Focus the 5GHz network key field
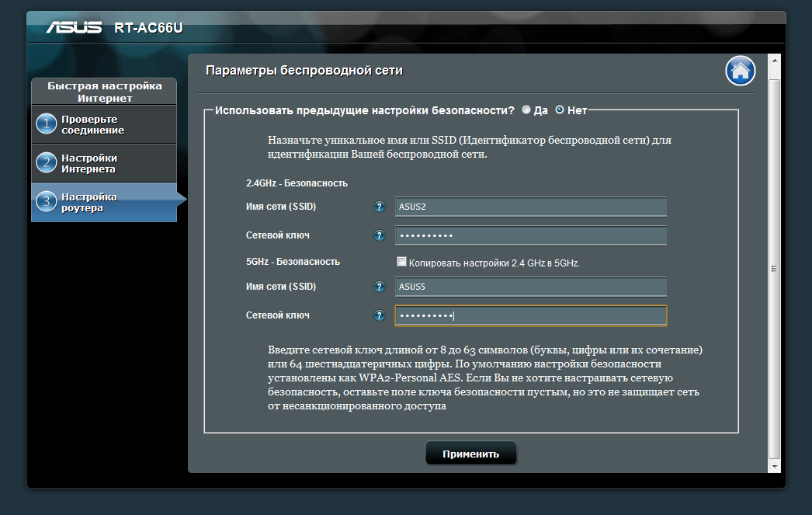 [x=531, y=315]
